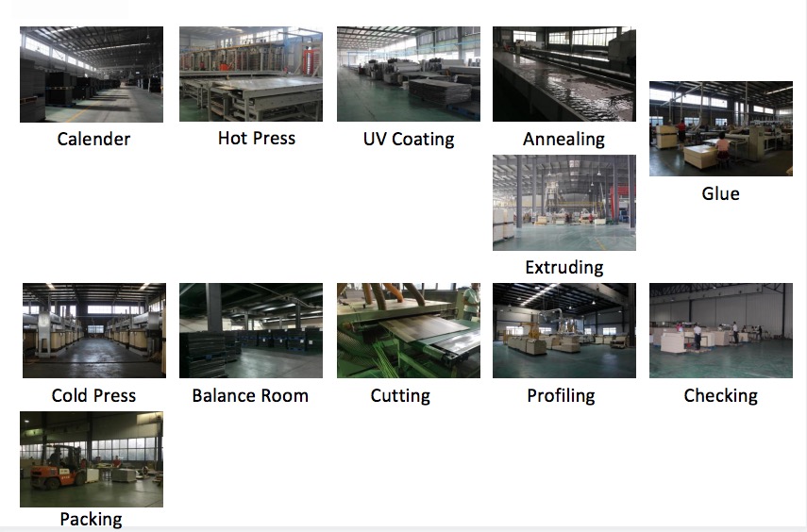This screenshot has height=532, width=807.
Task: Click the "Hot Press" caption
Action: click(257, 139)
